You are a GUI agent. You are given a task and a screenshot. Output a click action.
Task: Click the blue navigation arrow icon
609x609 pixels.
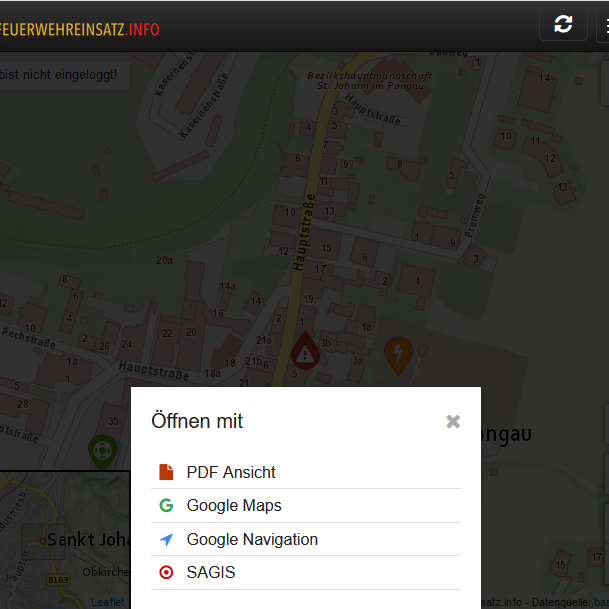tap(166, 540)
